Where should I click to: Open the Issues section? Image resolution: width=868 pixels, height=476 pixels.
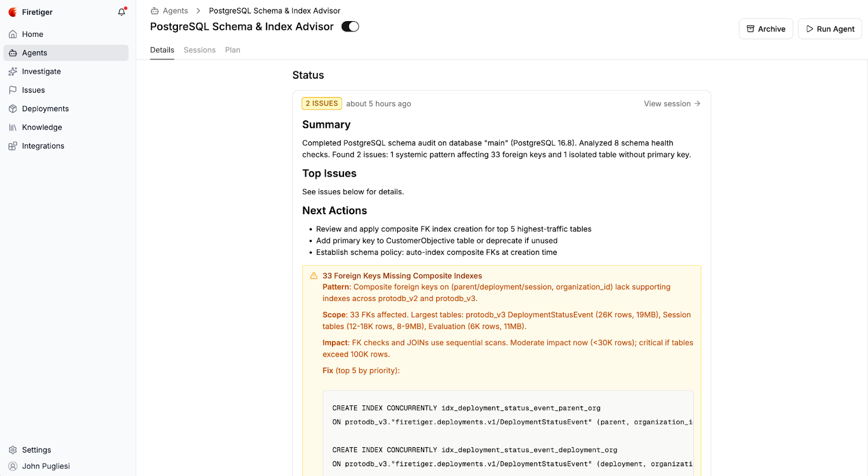click(66, 90)
